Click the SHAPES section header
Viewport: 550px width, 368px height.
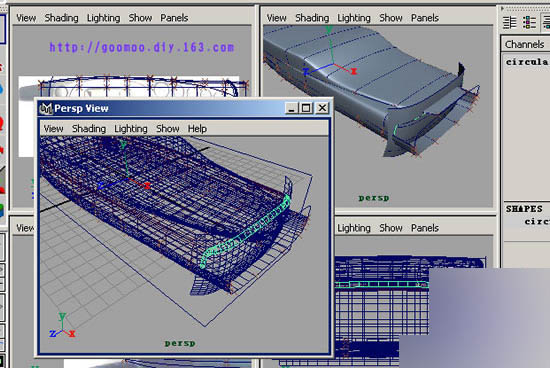(x=524, y=209)
